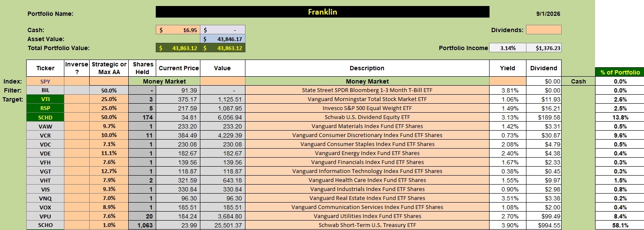644x230 pixels.
Task: Select the RSP ticker cell
Action: 45,108
